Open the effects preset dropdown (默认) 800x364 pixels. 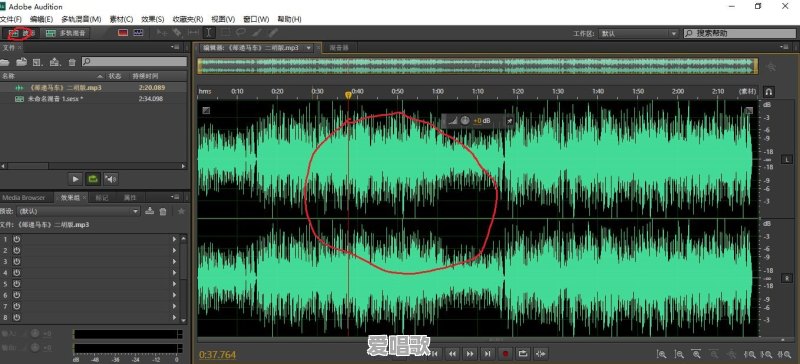click(78, 211)
